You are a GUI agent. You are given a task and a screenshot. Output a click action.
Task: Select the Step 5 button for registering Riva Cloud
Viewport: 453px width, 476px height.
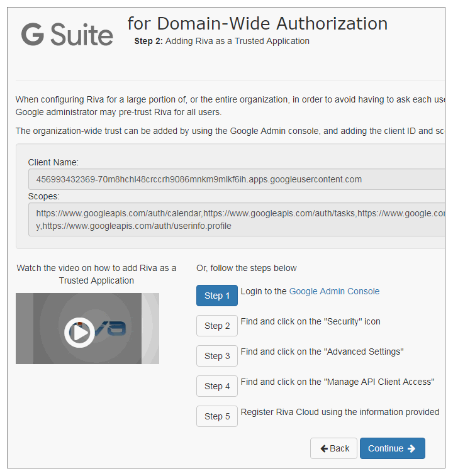[x=217, y=416]
